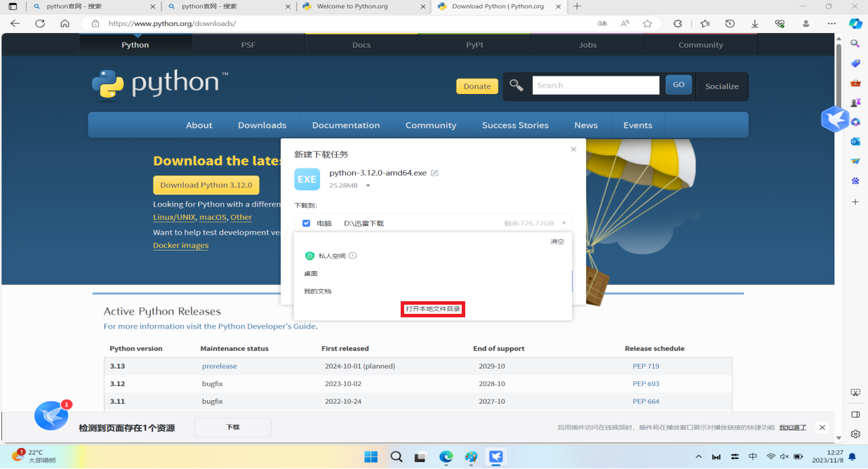Show hidden system tray icons
Viewport: 868px width, 469px height.
[x=698, y=457]
